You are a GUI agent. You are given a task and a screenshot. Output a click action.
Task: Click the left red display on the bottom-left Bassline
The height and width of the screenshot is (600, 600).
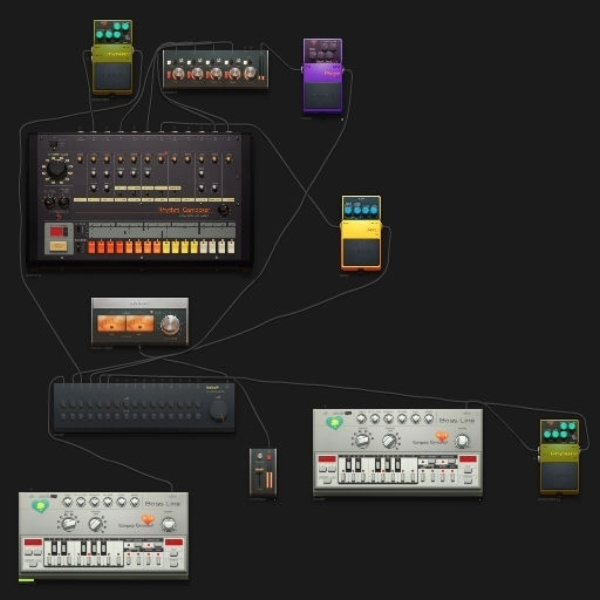click(33, 542)
